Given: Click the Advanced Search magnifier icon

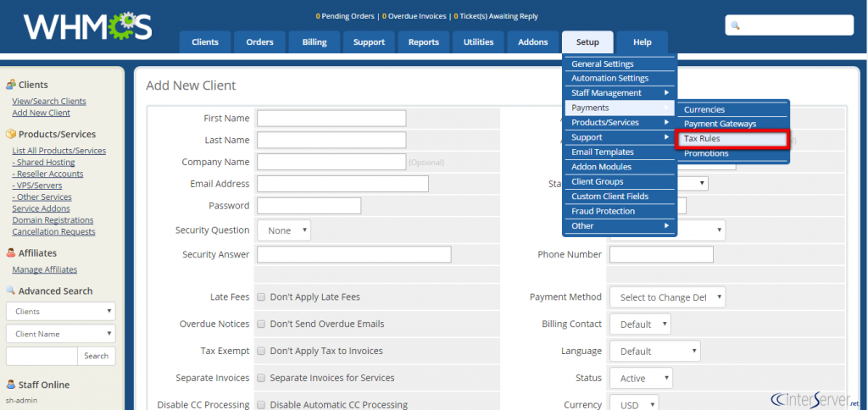Looking at the screenshot, I should tap(10, 291).
